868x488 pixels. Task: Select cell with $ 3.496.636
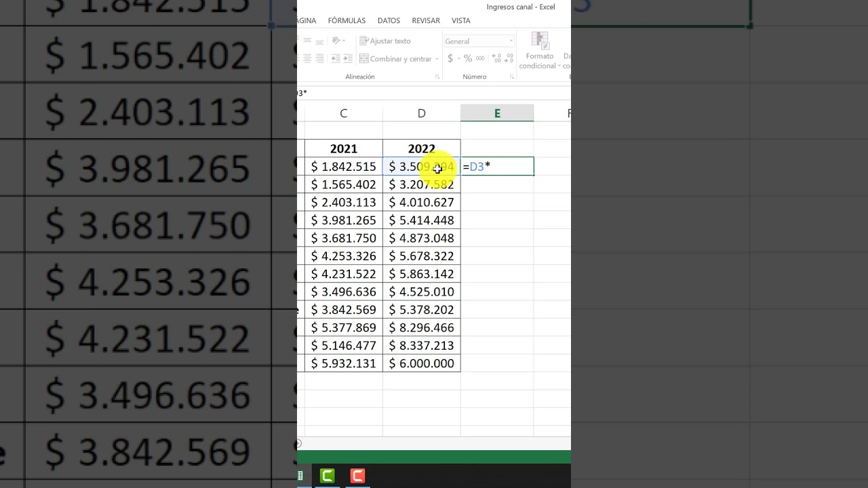(x=344, y=291)
